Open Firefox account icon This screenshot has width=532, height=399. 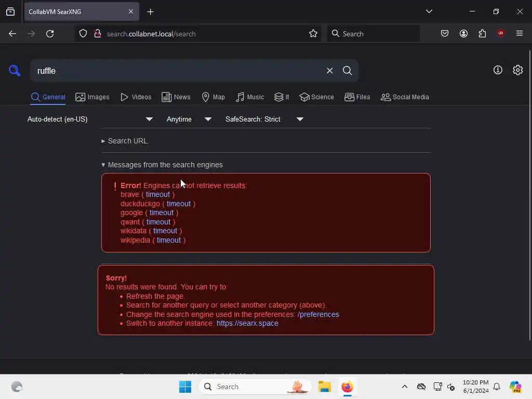(x=463, y=34)
